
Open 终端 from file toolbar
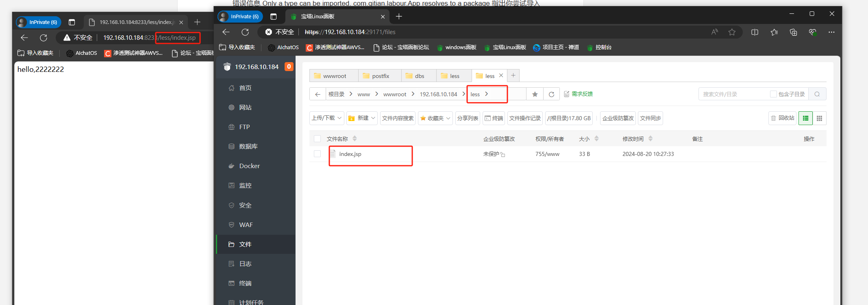[494, 118]
